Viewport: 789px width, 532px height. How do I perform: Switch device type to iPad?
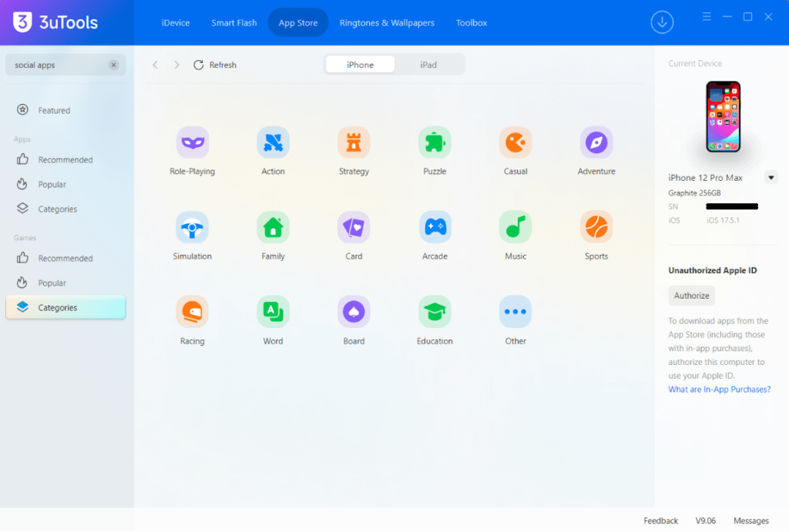click(x=428, y=65)
